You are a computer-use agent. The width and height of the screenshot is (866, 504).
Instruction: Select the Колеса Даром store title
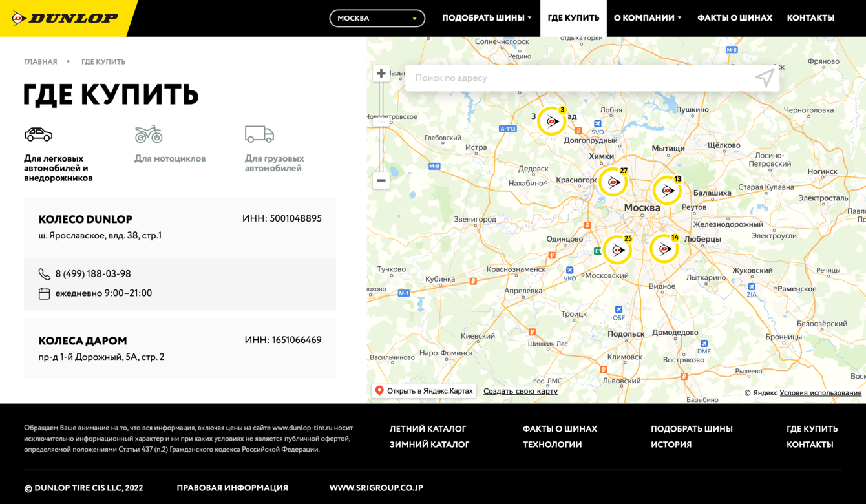(x=83, y=341)
